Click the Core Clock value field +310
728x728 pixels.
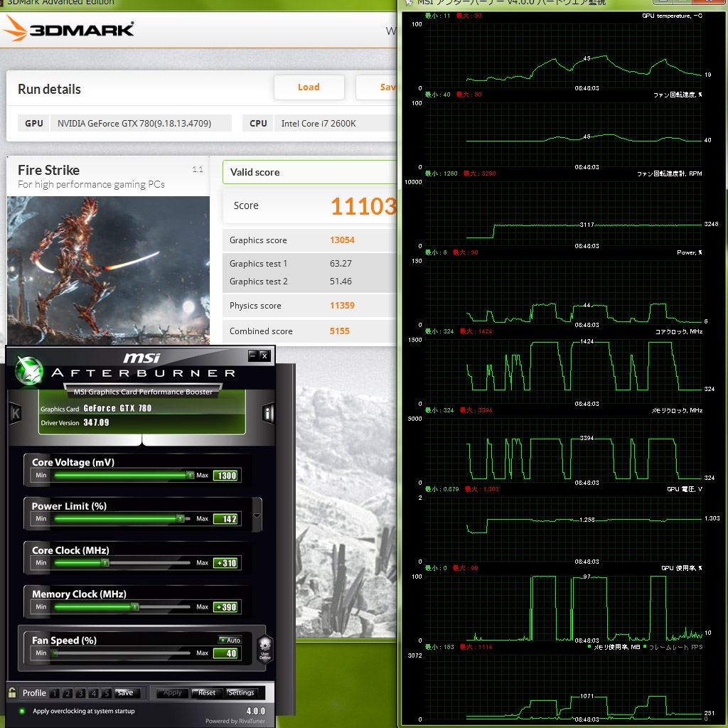click(x=227, y=563)
